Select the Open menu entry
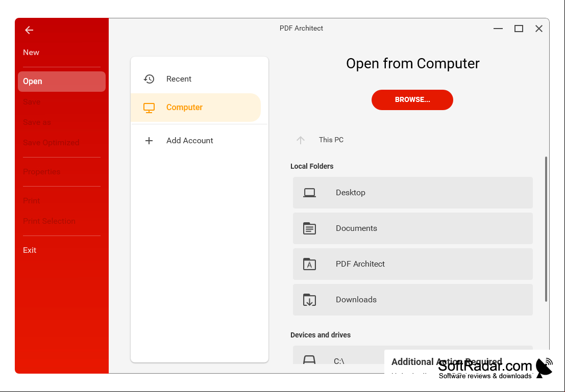Screen dimensions: 565x392 pos(62,82)
